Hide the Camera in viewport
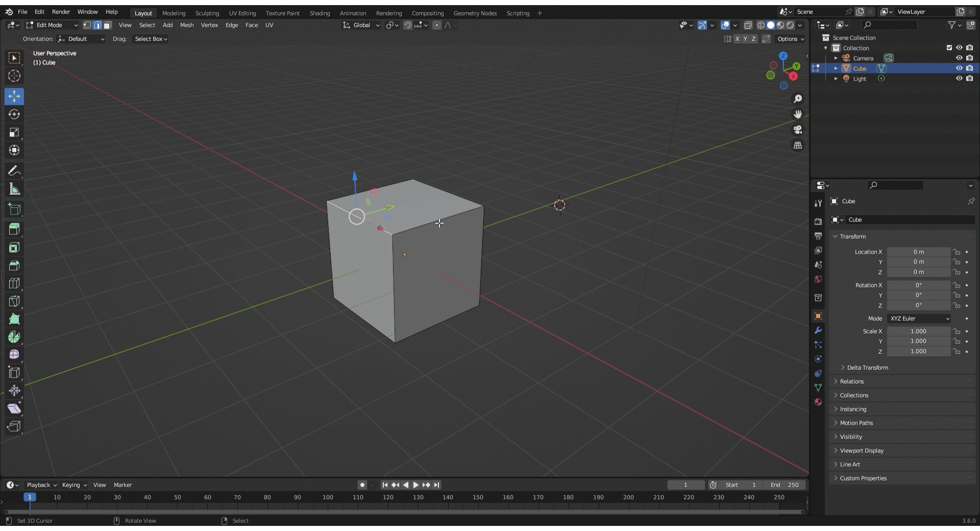The height and width of the screenshot is (531, 980). point(959,58)
